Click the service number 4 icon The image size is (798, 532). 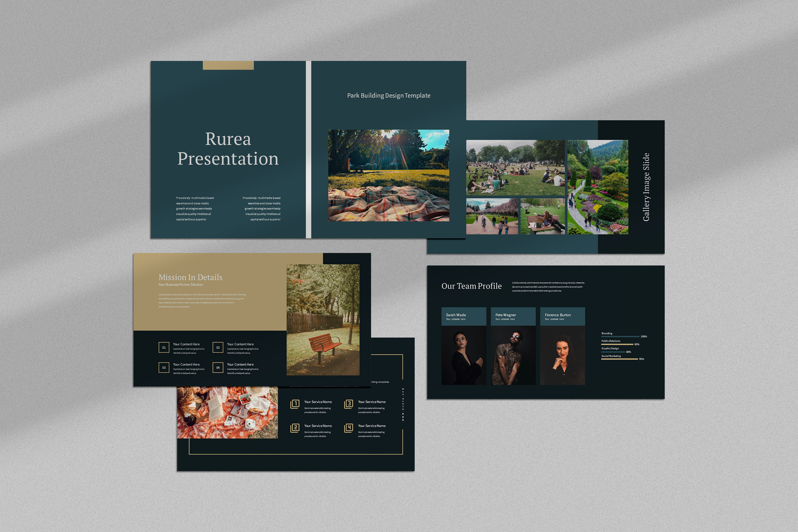click(348, 428)
